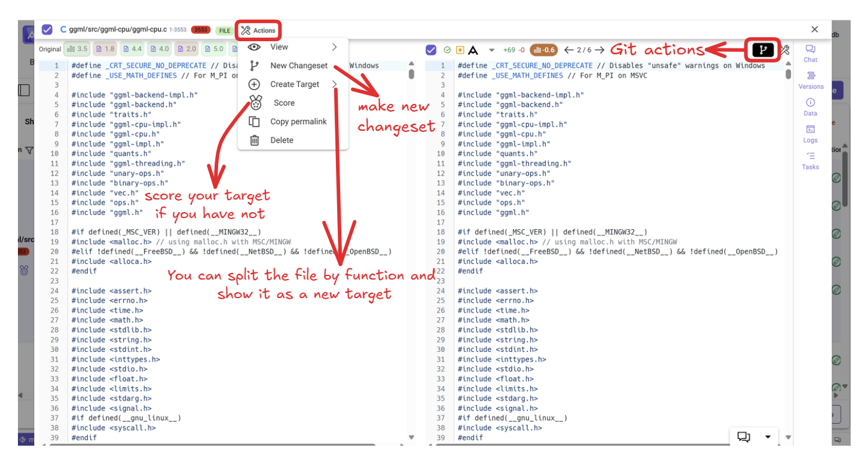Toggle the orange square status indicator
868x463 pixels.
point(460,50)
